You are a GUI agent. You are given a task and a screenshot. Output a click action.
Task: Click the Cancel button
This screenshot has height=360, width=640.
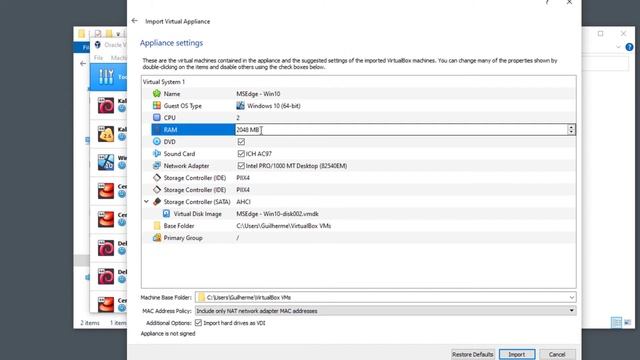[x=557, y=354]
